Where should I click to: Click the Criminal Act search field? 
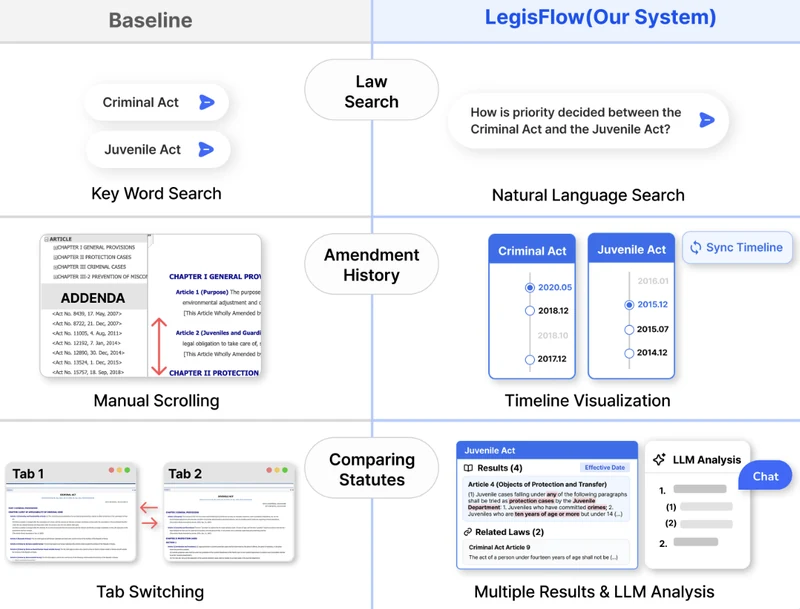(156, 103)
